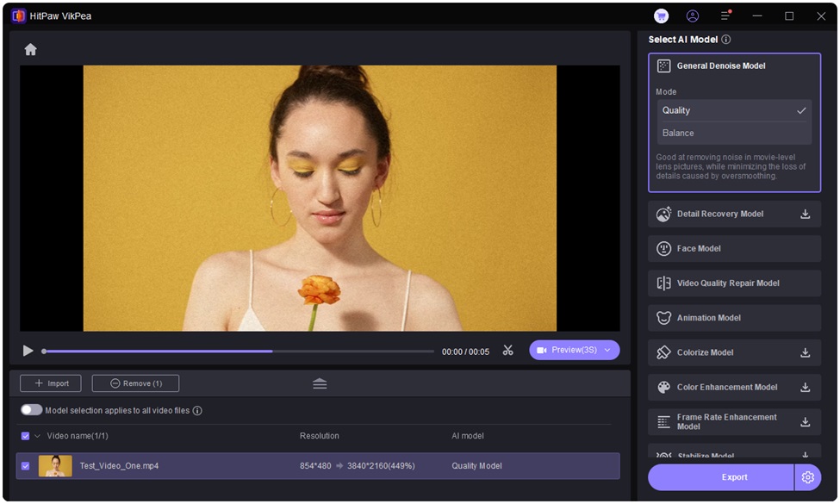Click the video playback progress bar
The height and width of the screenshot is (504, 840).
pyautogui.click(x=238, y=352)
